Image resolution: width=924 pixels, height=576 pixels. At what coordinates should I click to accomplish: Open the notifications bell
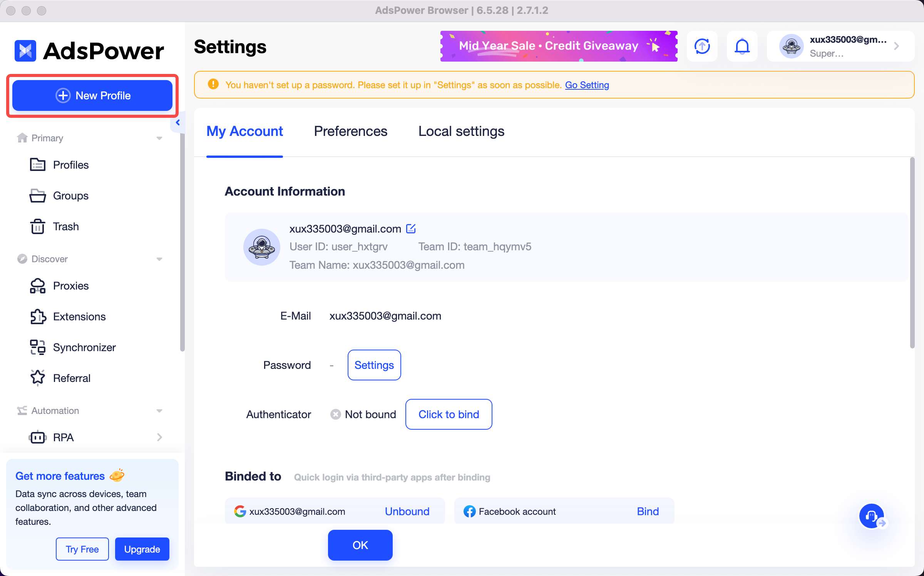[x=742, y=46]
